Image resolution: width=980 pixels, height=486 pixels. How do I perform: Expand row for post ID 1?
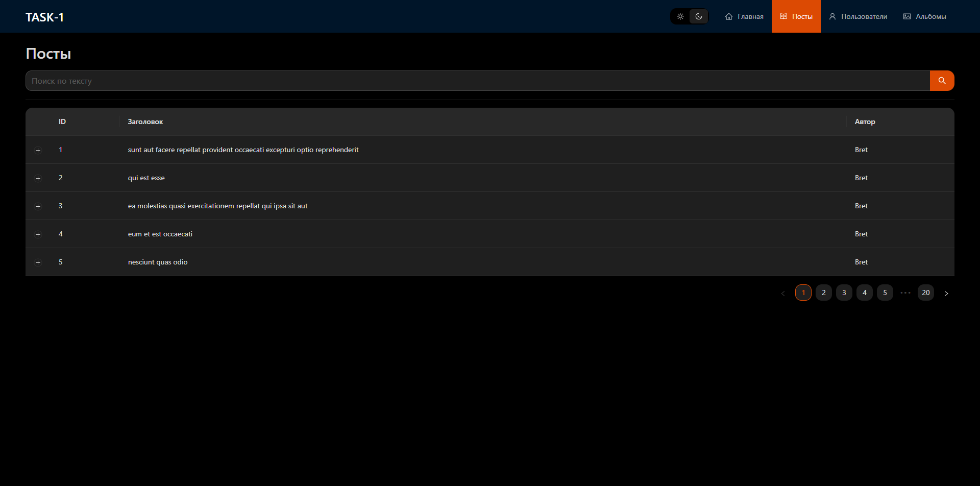tap(38, 150)
